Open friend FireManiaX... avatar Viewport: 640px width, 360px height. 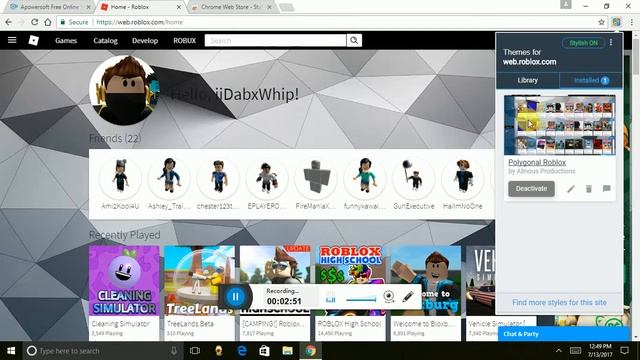316,178
